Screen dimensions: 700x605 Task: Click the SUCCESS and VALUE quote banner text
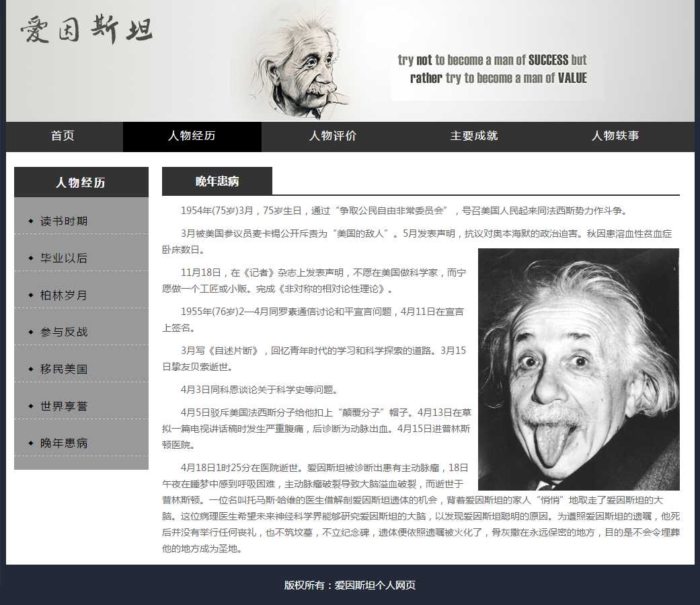(492, 69)
